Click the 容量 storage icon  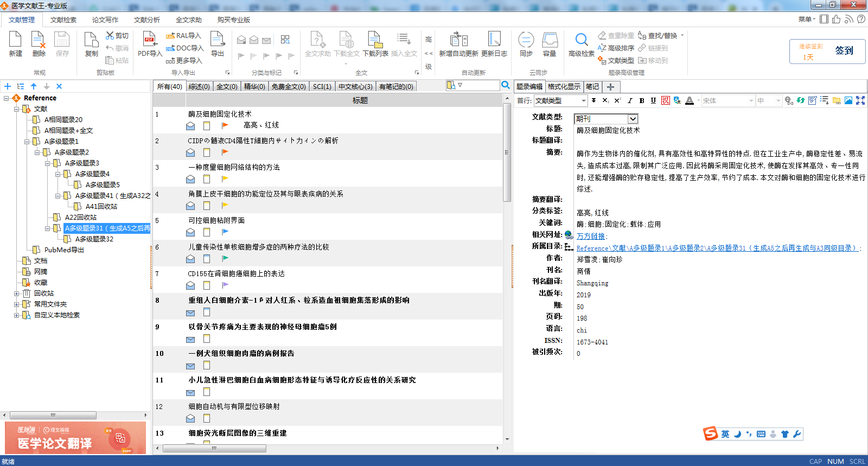coord(550,40)
